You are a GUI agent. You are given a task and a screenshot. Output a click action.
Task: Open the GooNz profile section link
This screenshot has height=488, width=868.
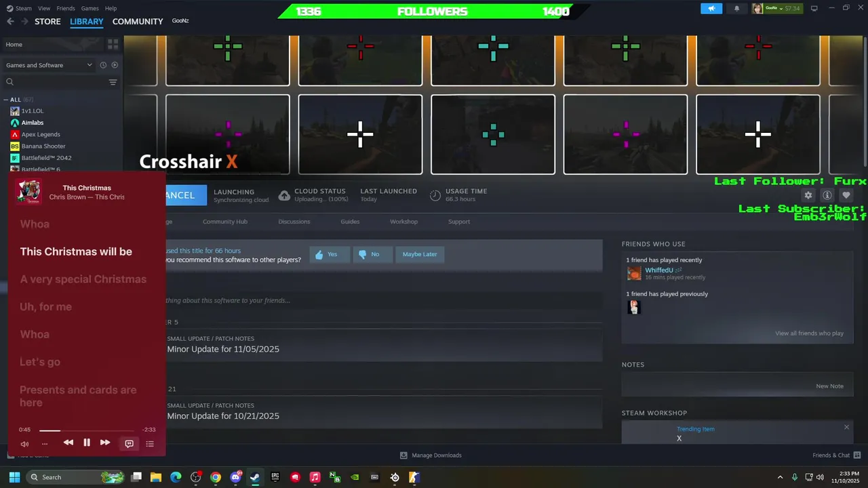click(x=180, y=21)
